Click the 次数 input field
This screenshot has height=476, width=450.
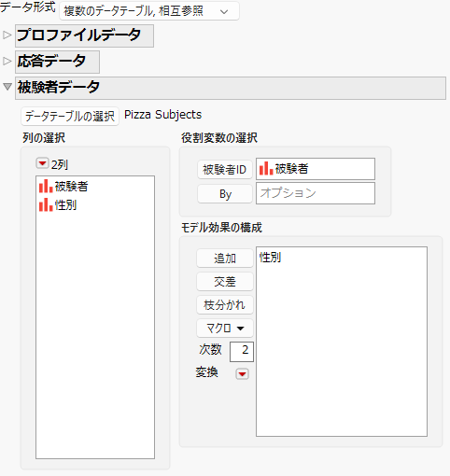[x=242, y=352]
